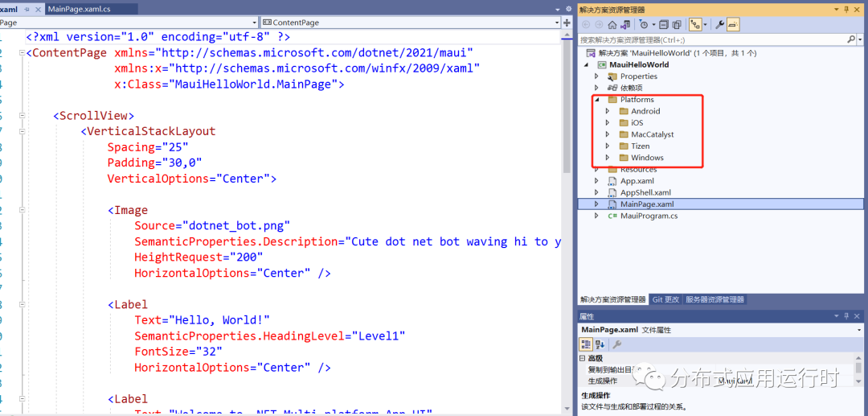Image resolution: width=868 pixels, height=416 pixels.
Task: Select the iOS folder
Action: [637, 123]
